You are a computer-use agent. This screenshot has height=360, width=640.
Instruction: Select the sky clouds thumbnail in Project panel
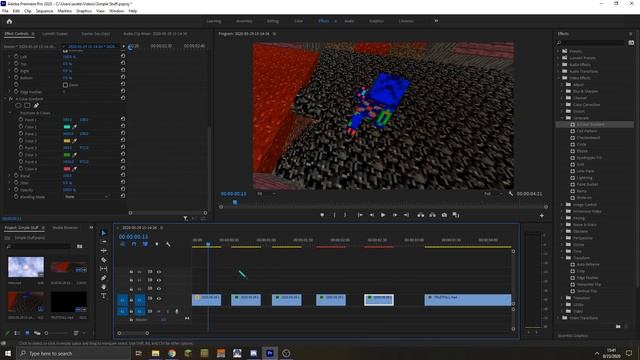(x=26, y=267)
